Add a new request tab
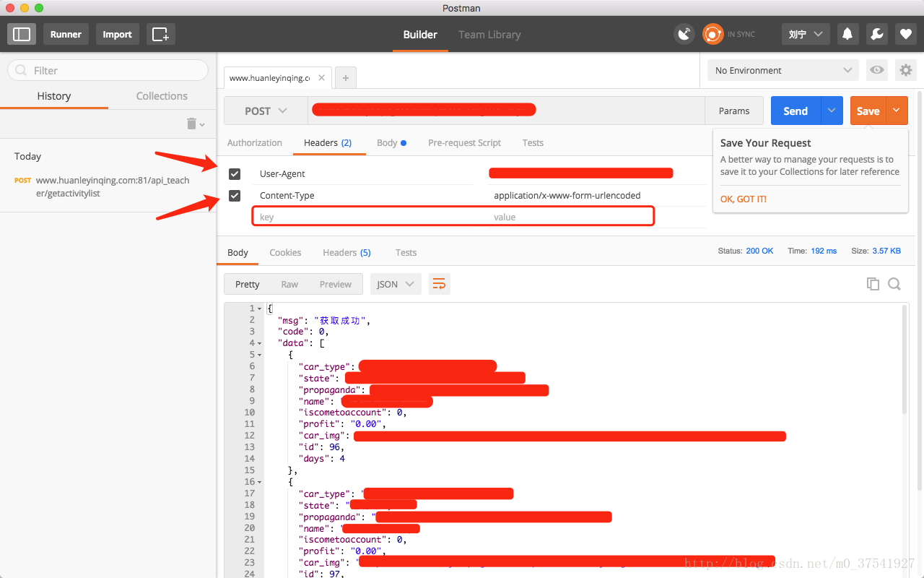The width and height of the screenshot is (924, 578). (x=346, y=78)
